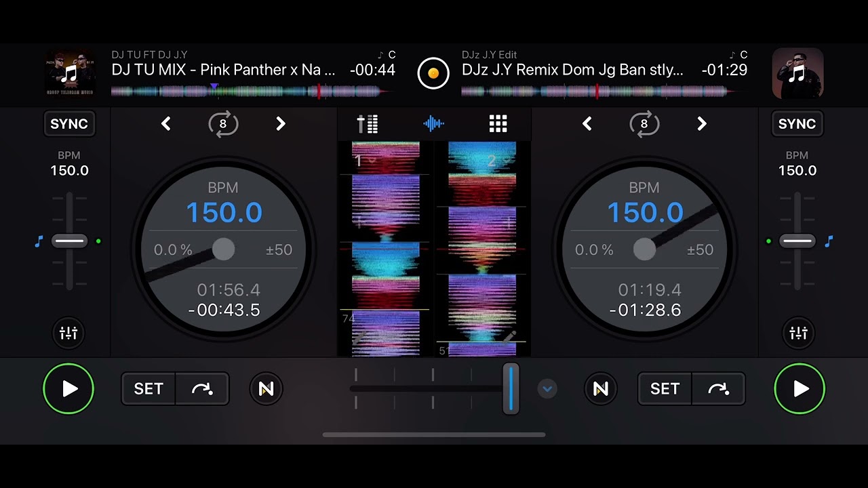Toggle SYNC on right deck
The width and height of the screenshot is (868, 488).
coord(797,124)
